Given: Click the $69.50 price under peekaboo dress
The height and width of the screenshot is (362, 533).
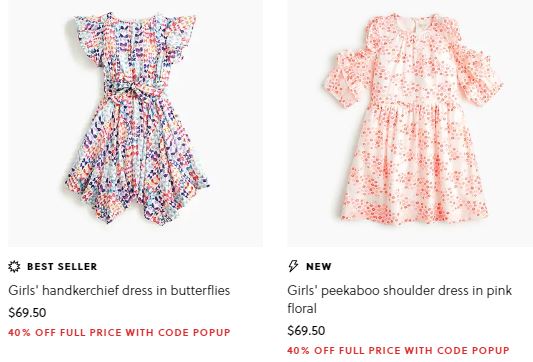Looking at the screenshot, I should coord(306,331).
